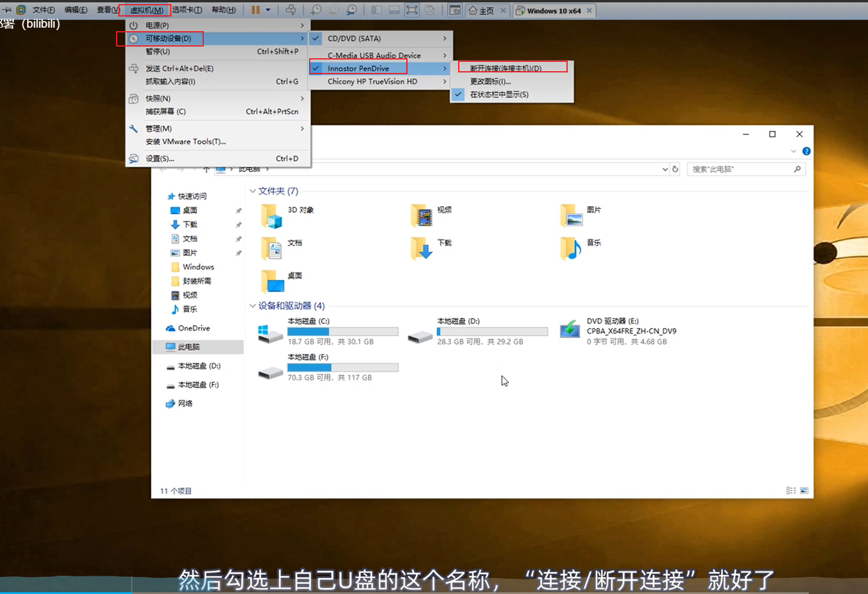
Task: Open the 虚拟机(M) menu
Action: 146,10
